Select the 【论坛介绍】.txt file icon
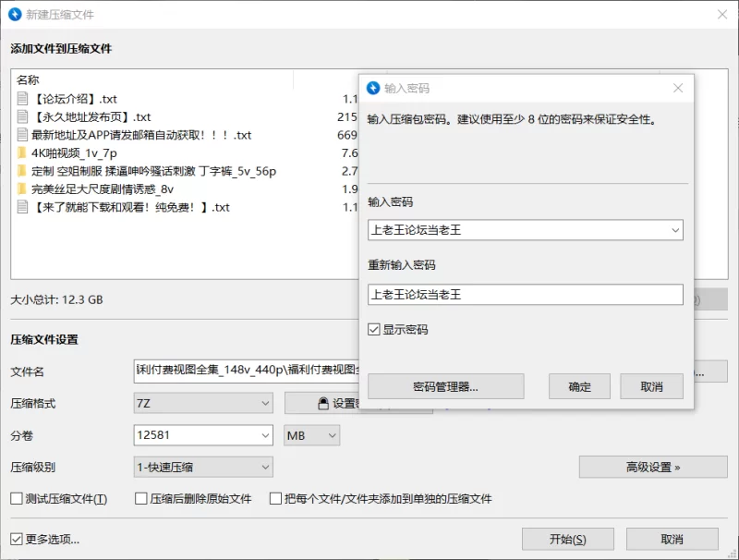739x560 pixels. [22, 99]
